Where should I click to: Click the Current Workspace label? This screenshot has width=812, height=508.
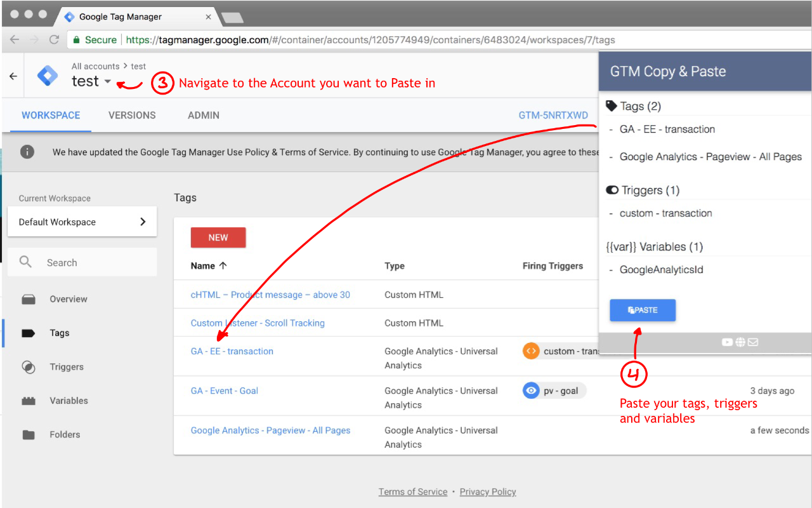pos(55,198)
